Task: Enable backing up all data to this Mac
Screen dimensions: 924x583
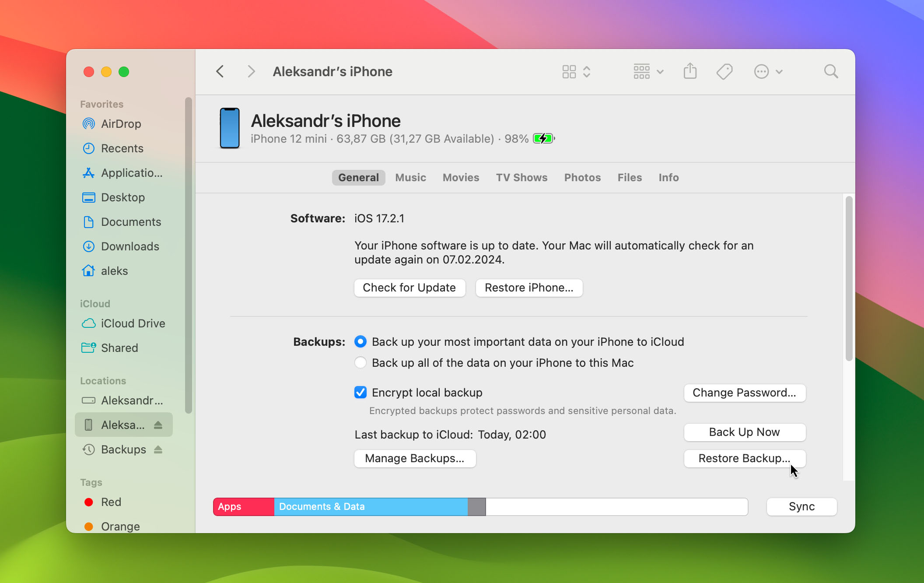Action: 360,362
